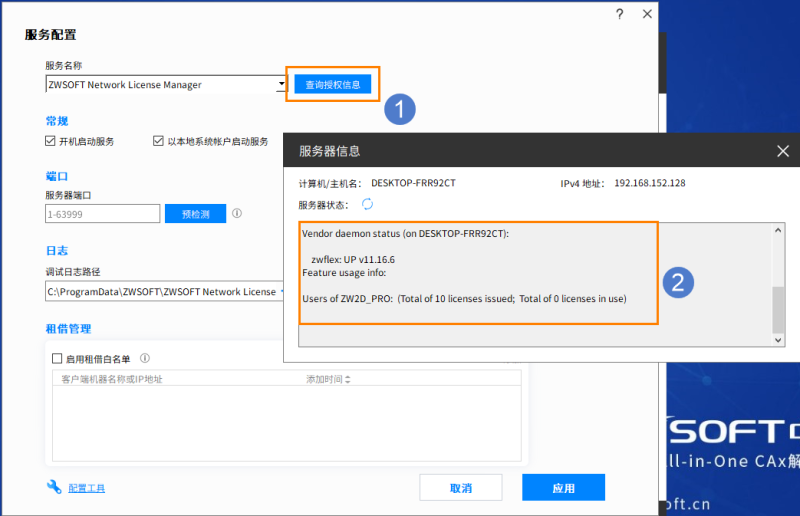Enable the 启用租借白名单 checkbox
The height and width of the screenshot is (516, 800).
(x=57, y=358)
